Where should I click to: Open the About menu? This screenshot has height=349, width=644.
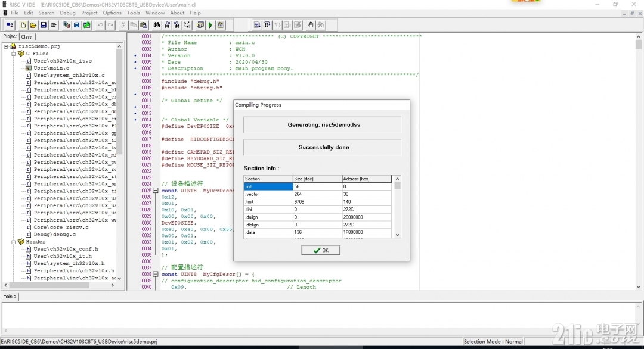[178, 13]
